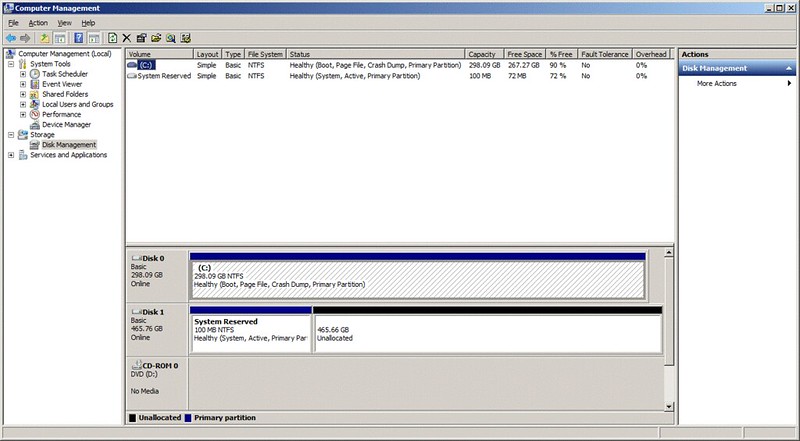Image resolution: width=800 pixels, height=441 pixels.
Task: Click the Help question mark toolbar icon
Action: coord(79,38)
